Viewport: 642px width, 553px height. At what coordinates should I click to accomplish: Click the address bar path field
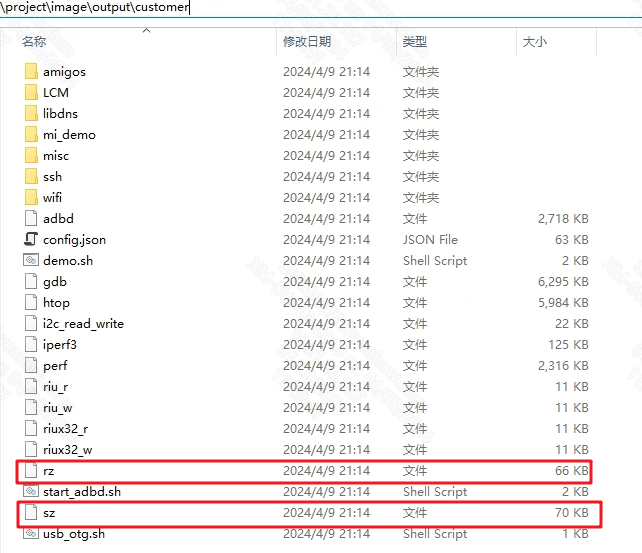click(321, 8)
